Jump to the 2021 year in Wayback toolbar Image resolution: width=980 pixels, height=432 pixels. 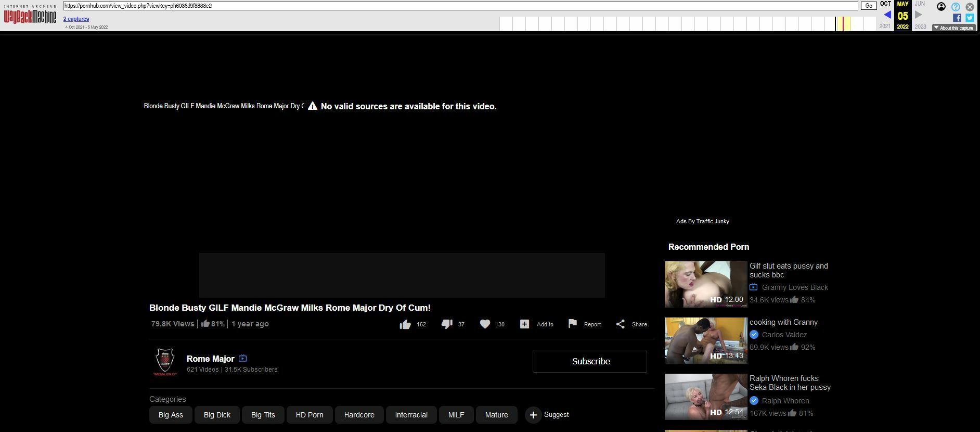coord(885,27)
